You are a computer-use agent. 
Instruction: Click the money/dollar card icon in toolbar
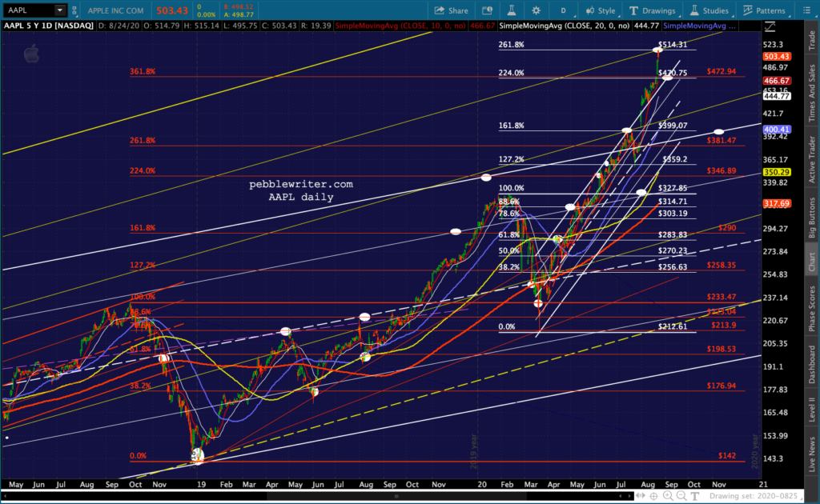[487, 10]
